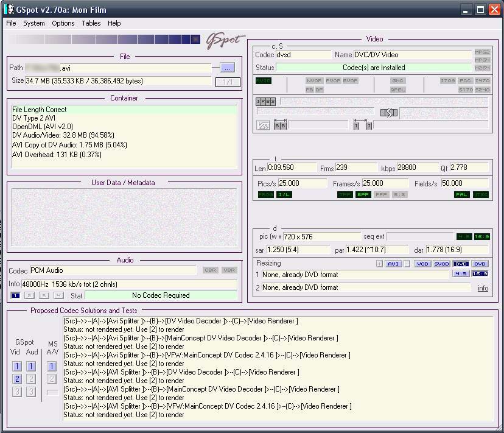Click the pic size field 720 x 576

[x=322, y=237]
